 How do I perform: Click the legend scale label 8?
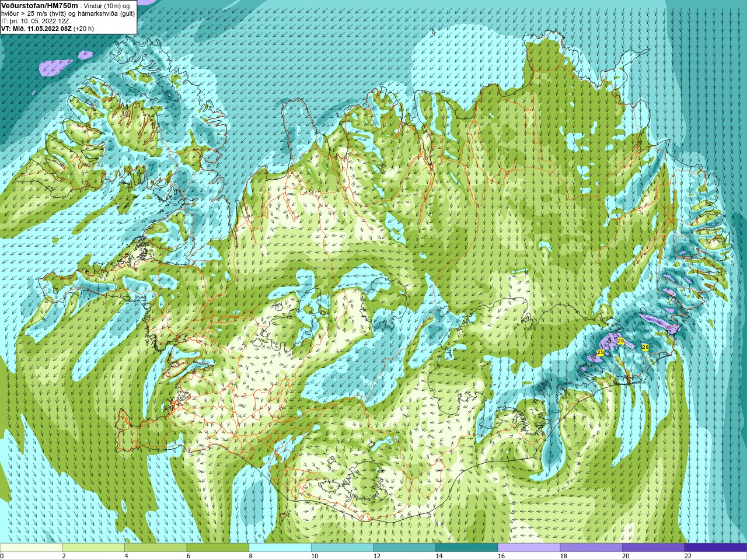coord(251,556)
